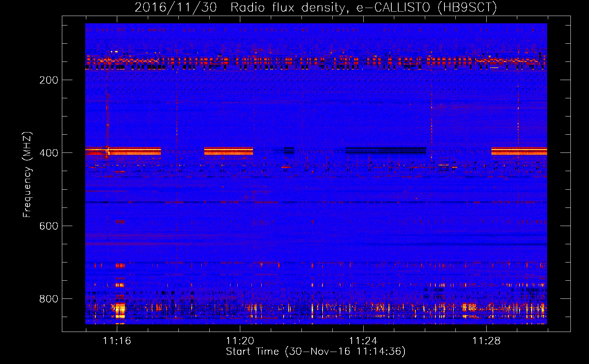Click the 'Frequency (MHZ)' axis label

[27, 175]
